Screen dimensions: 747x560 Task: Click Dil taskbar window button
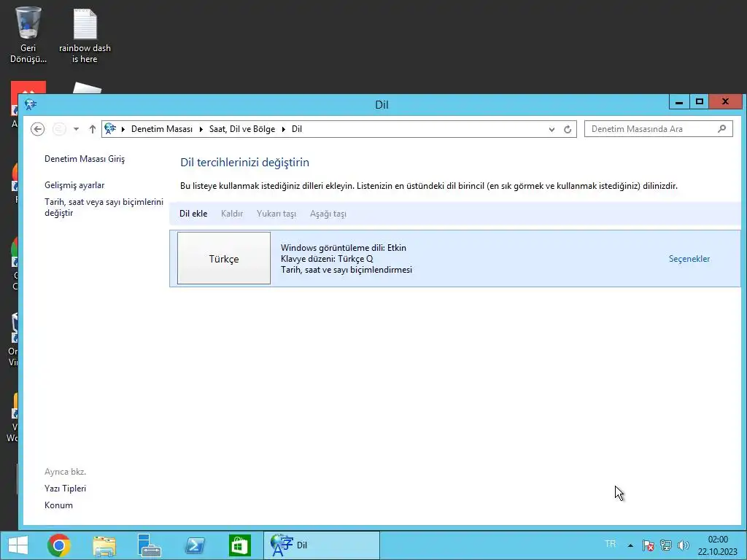click(322, 545)
